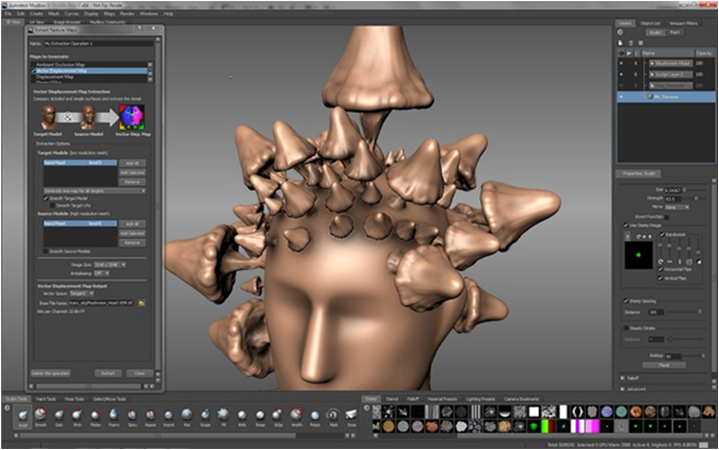The height and width of the screenshot is (450, 719).
Task: Select the Flatten tool
Action: pos(95,417)
